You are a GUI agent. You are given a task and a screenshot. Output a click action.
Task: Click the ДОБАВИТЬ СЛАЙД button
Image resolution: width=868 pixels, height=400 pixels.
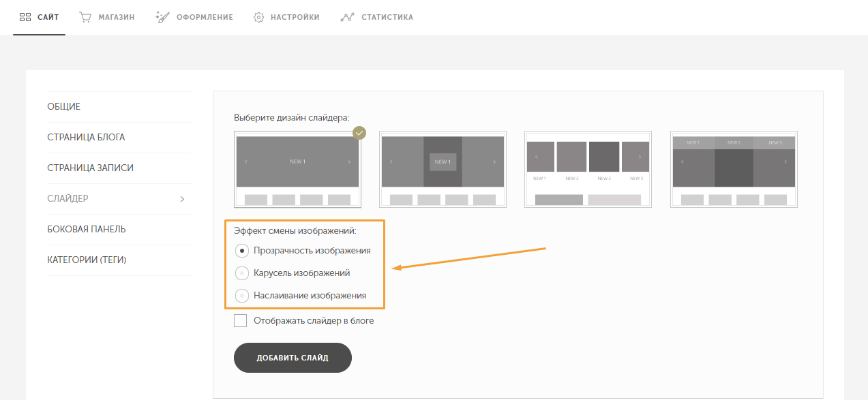point(293,358)
